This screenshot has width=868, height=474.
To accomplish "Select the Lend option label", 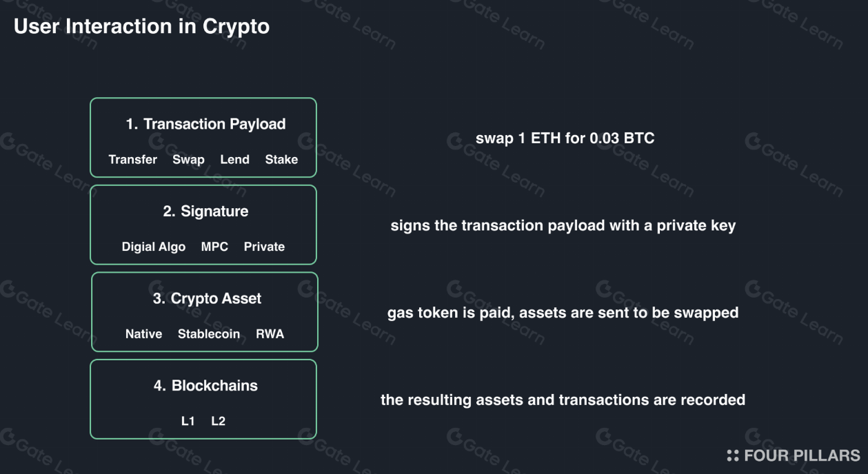I will 234,160.
